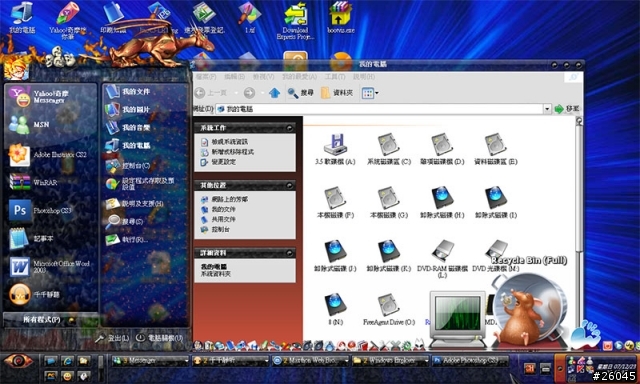The image size is (640, 384).
Task: Select the FreeAgent Drive (O:) icon
Action: point(389,309)
